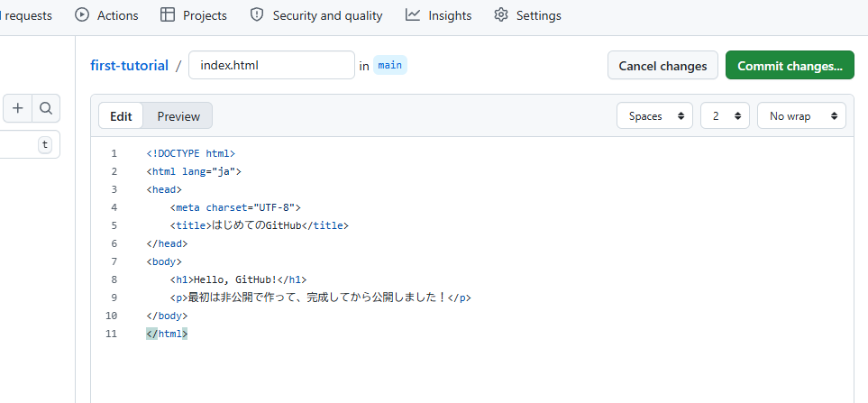This screenshot has height=403, width=868.
Task: Switch editor to Edit mode
Action: coord(121,116)
